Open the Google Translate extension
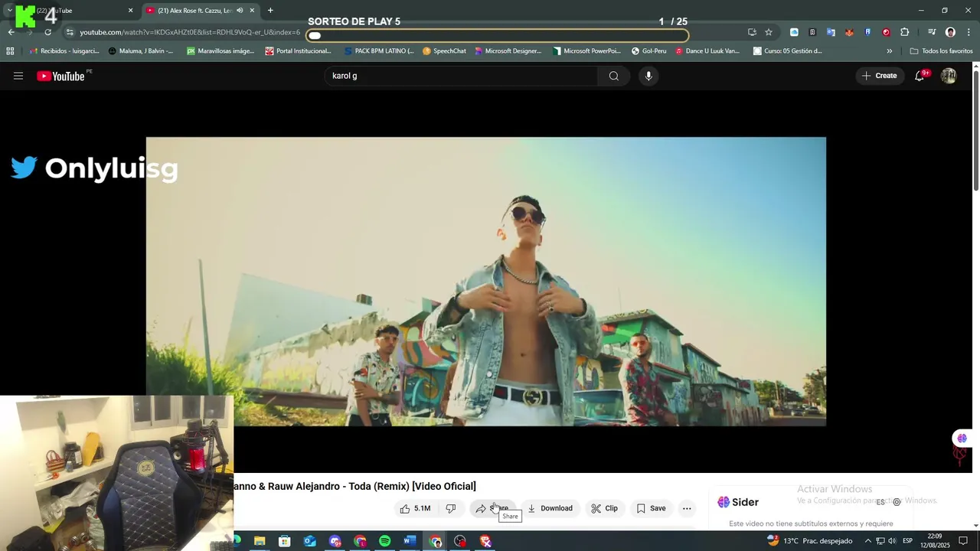Viewport: 980px width, 551px height. [x=831, y=32]
